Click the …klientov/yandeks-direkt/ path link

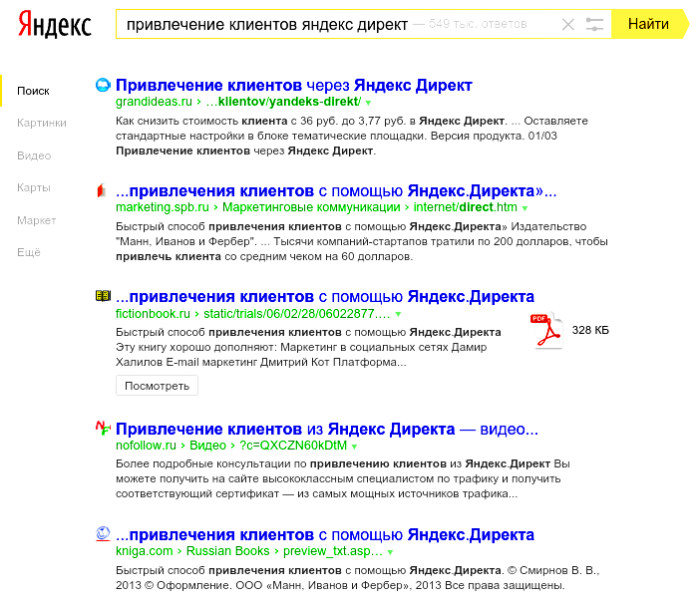coord(283,102)
